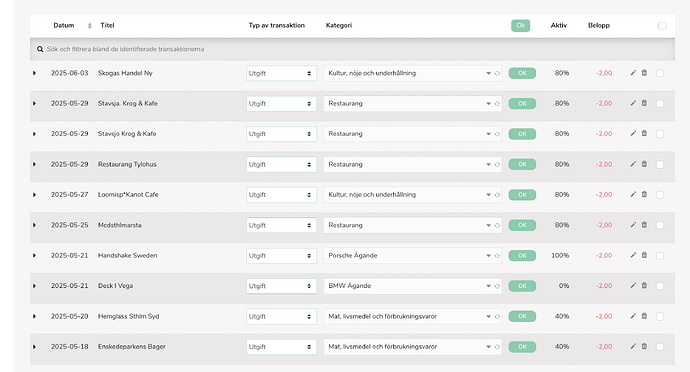Select checkbox for Enskedeparkens Bager row

pos(660,346)
